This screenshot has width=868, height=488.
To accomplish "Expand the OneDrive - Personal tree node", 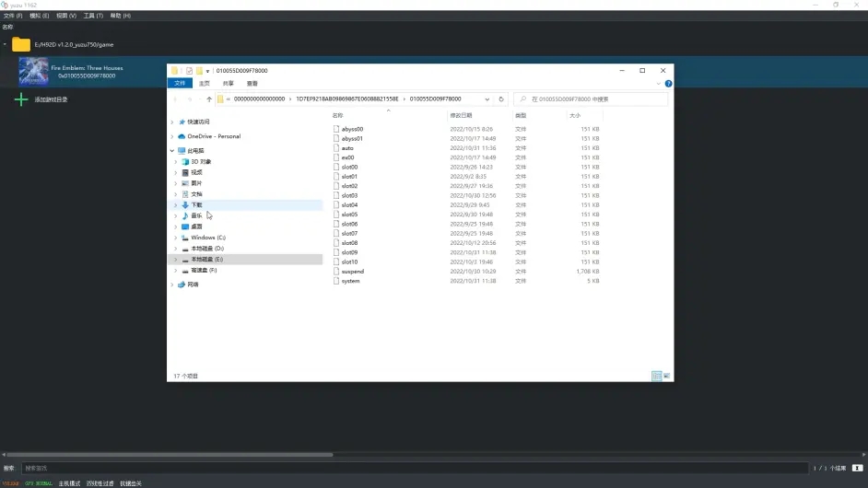I will coord(172,136).
